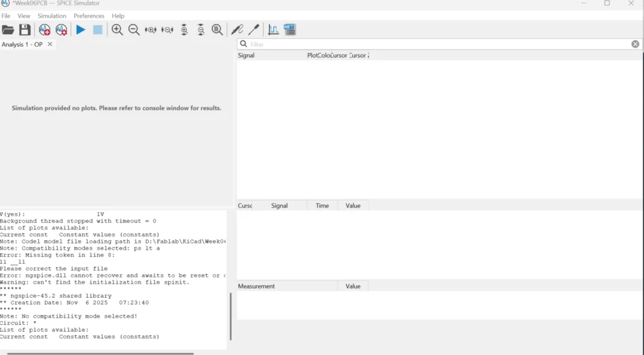The width and height of the screenshot is (644, 355).
Task: Click the Signal header in cursors panel
Action: 279,206
